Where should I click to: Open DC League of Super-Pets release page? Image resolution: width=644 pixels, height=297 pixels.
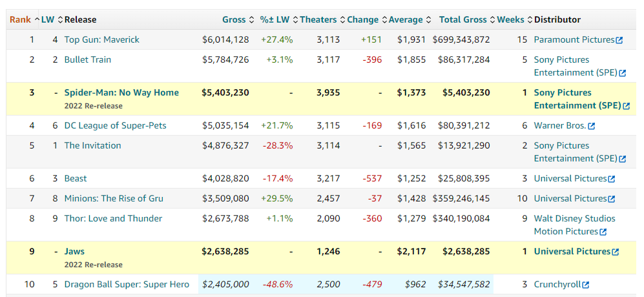coord(116,126)
